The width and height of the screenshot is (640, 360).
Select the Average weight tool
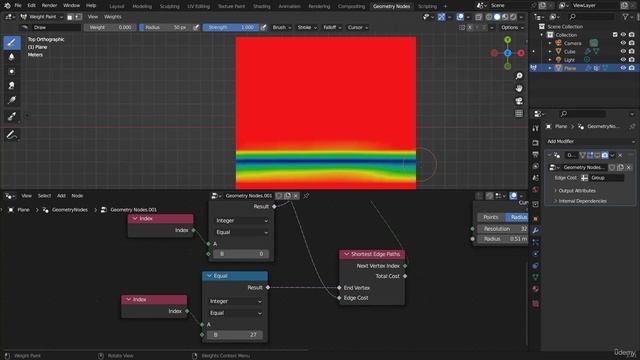click(x=12, y=71)
